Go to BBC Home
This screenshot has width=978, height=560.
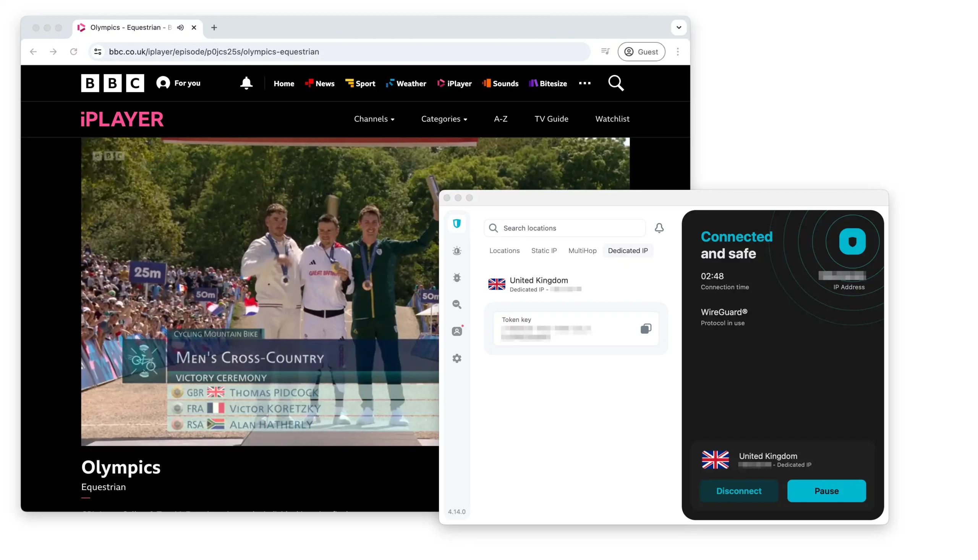284,84
